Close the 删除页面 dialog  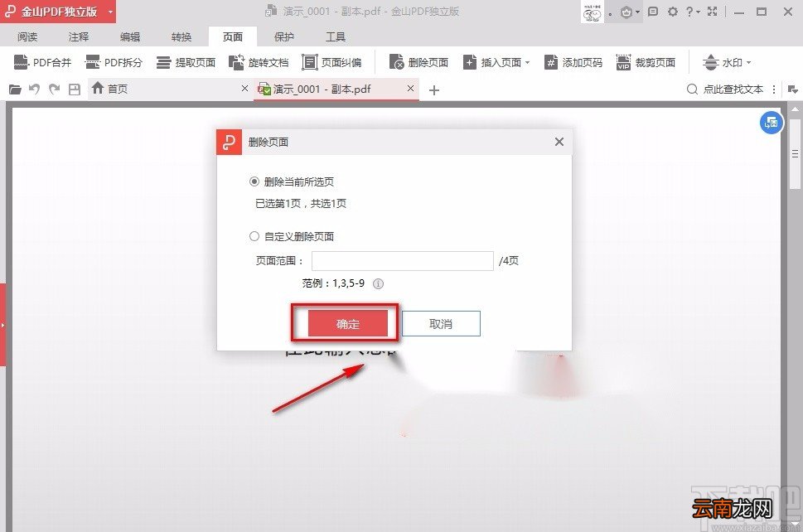pyautogui.click(x=559, y=142)
